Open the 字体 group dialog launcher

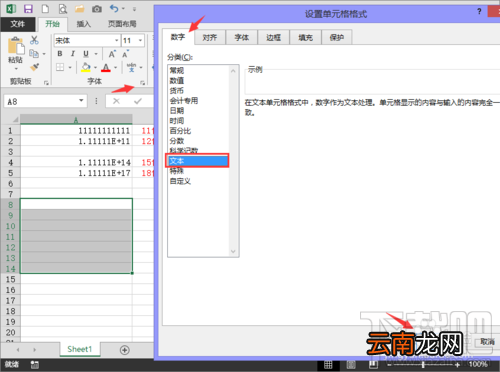click(142, 82)
